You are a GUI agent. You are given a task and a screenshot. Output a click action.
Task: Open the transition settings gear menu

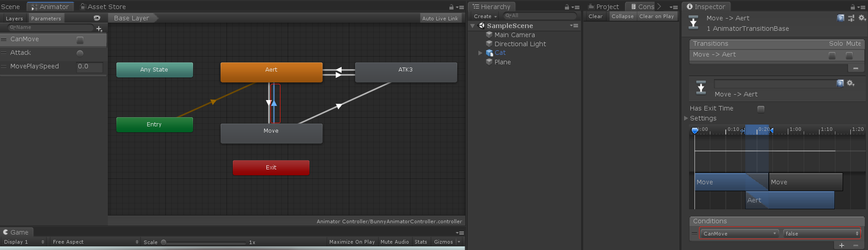850,83
